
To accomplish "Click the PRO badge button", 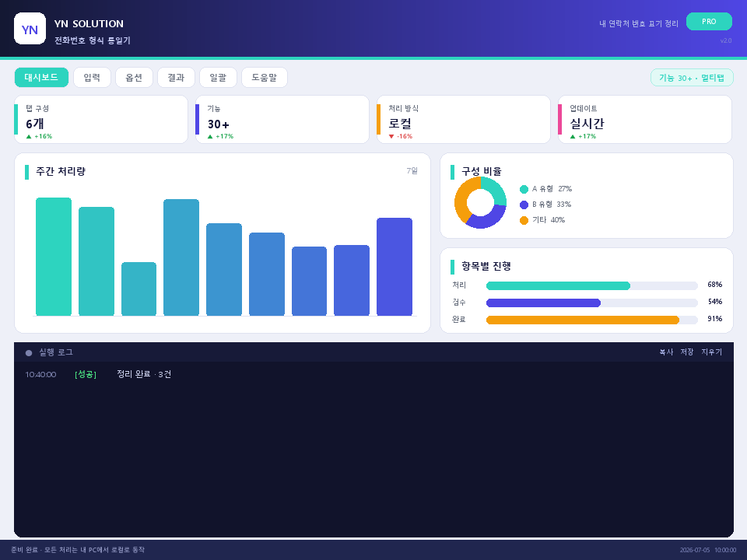I will (x=709, y=22).
